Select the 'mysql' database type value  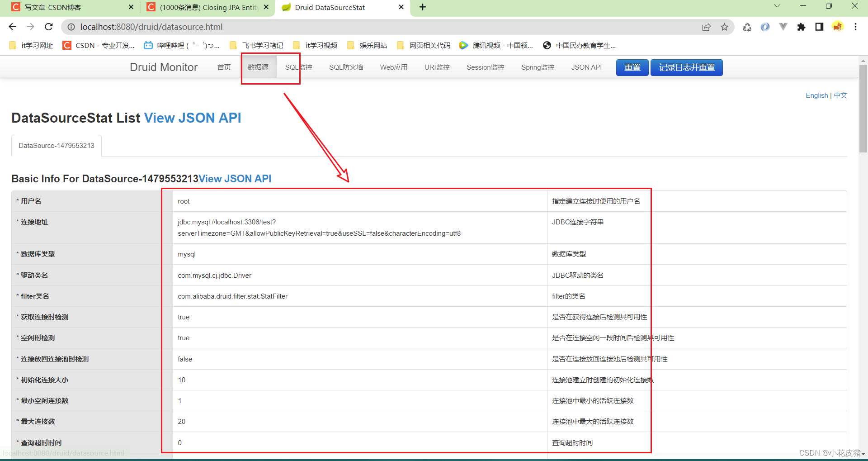point(187,254)
